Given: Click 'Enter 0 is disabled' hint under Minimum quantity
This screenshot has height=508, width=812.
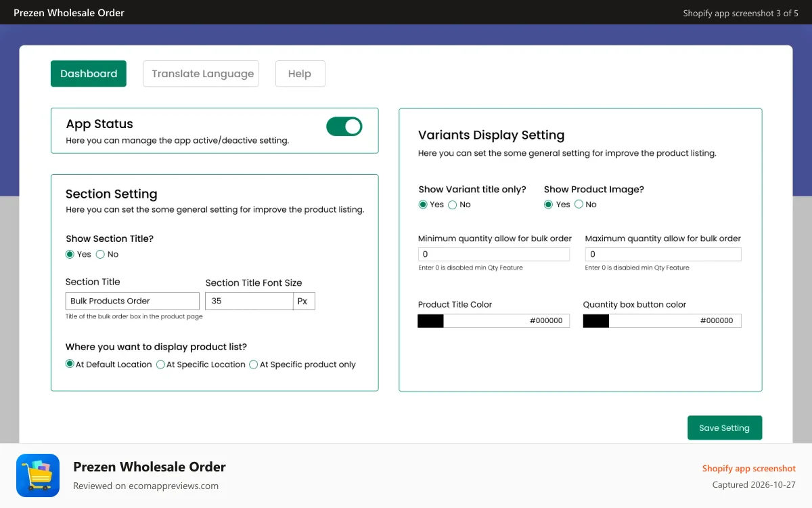Looking at the screenshot, I should [x=470, y=268].
